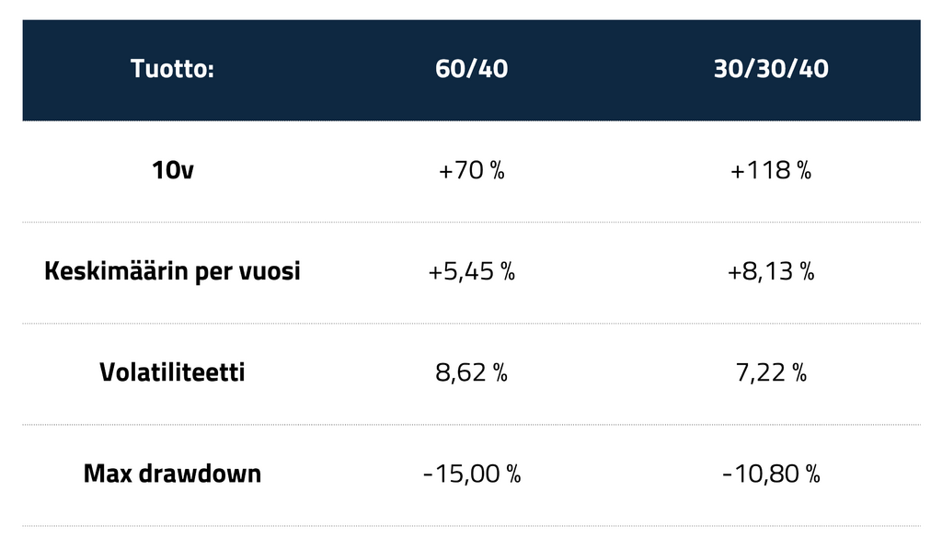Select the -15,00 % drawdown value

[471, 474]
